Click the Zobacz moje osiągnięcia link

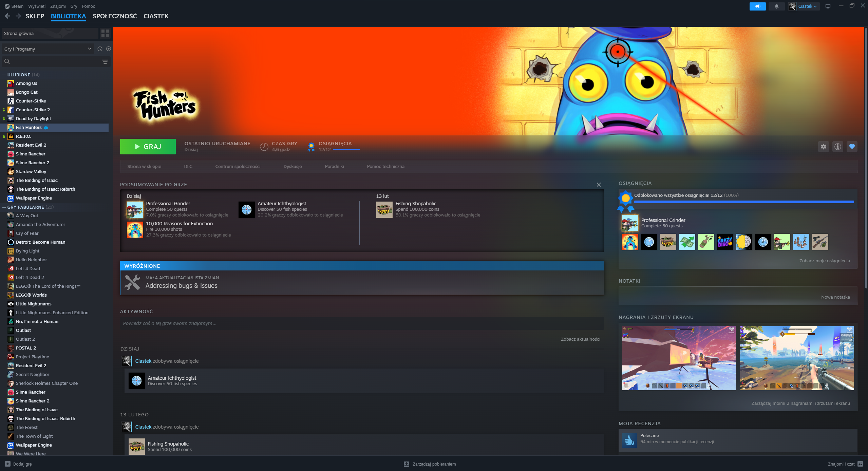click(824, 261)
